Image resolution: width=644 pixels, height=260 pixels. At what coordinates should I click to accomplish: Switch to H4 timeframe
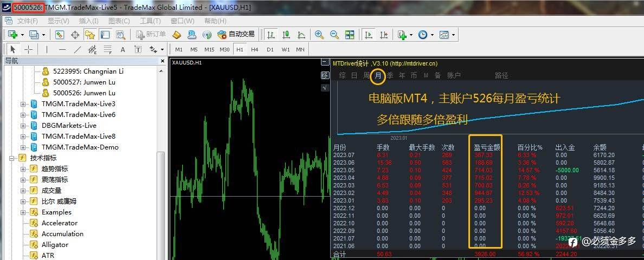point(255,50)
